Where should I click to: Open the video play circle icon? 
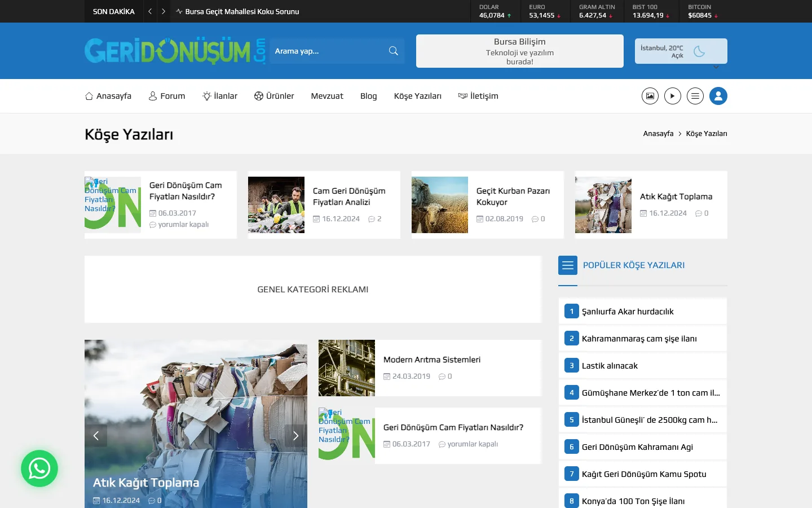(x=673, y=96)
